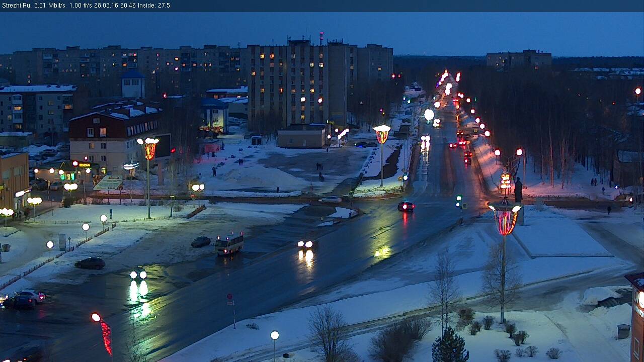Click the time stamp 20:46
The width and height of the screenshot is (644, 362).
(x=127, y=6)
